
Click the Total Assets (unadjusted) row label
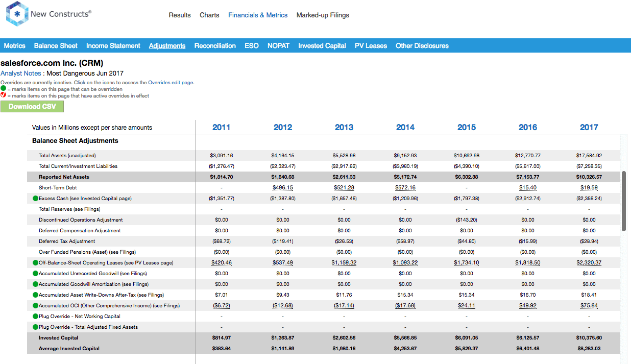point(67,156)
